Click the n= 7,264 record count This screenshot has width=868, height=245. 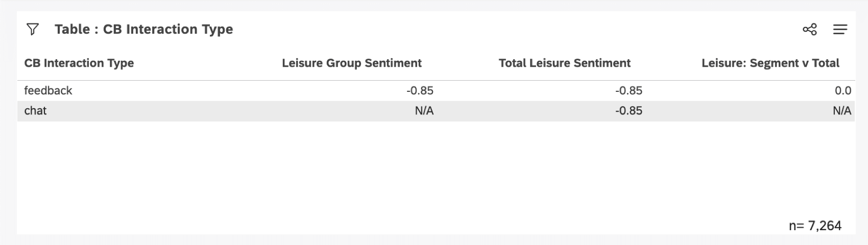click(x=815, y=226)
